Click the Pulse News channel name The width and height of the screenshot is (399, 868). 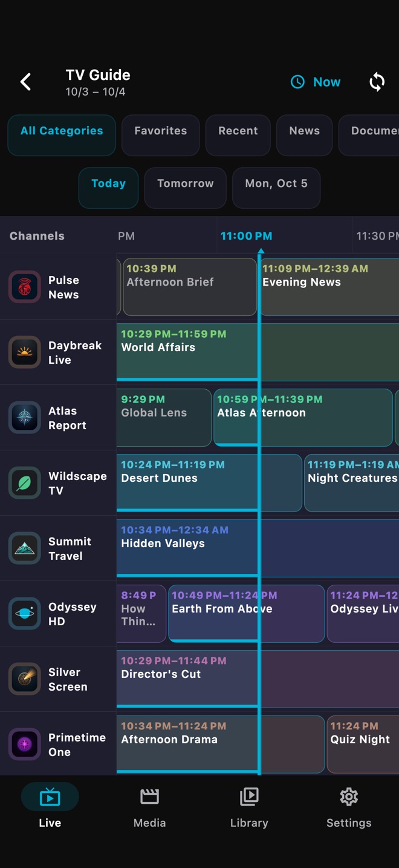63,288
